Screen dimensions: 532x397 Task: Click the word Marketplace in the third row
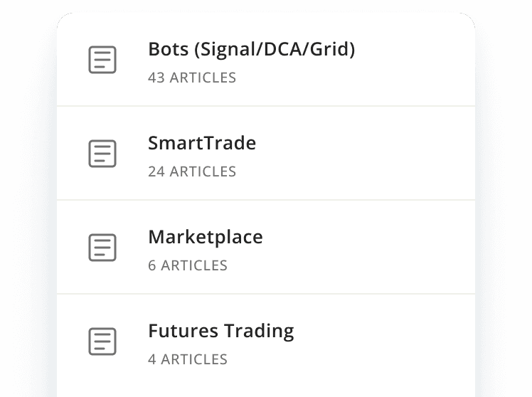pos(206,237)
